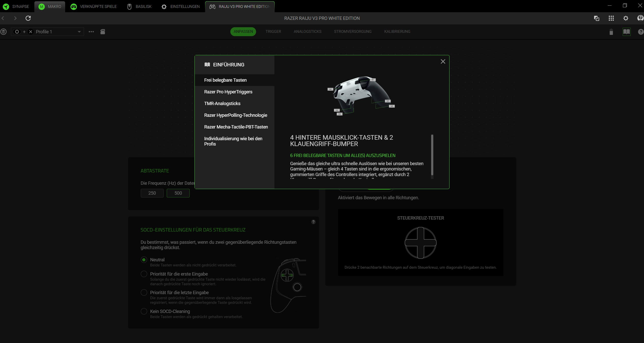
Task: Select Kein SOCD-Cleaning option
Action: coord(144,311)
